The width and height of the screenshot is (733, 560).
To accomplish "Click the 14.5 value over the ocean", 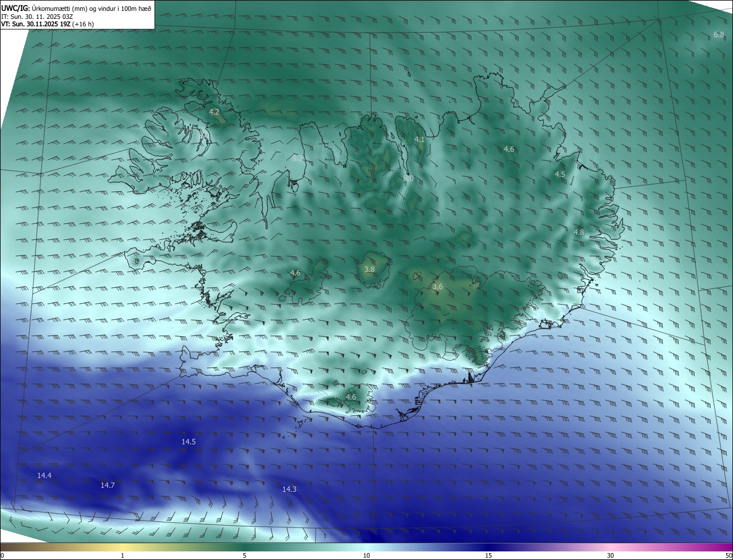I will pos(188,441).
